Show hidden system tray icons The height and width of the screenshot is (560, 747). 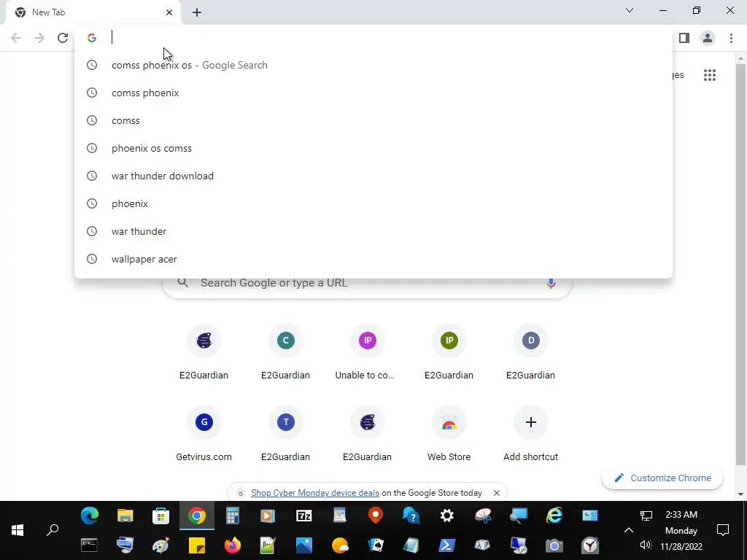(629, 530)
